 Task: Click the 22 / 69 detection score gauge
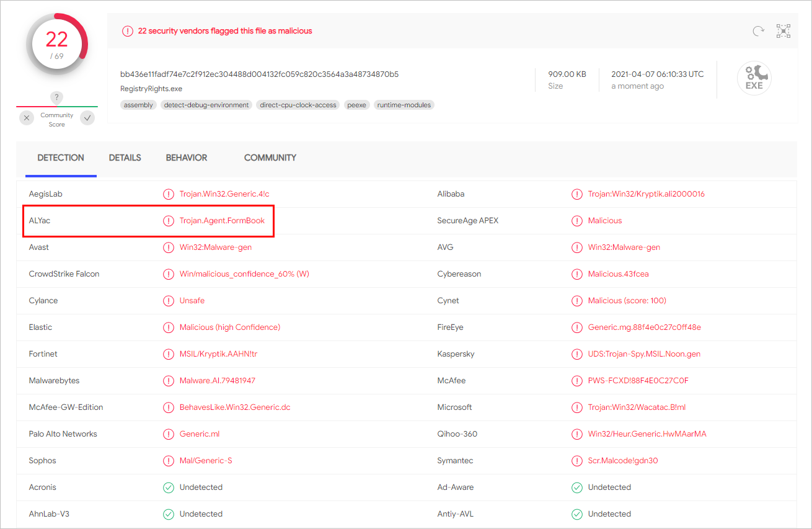(x=57, y=45)
